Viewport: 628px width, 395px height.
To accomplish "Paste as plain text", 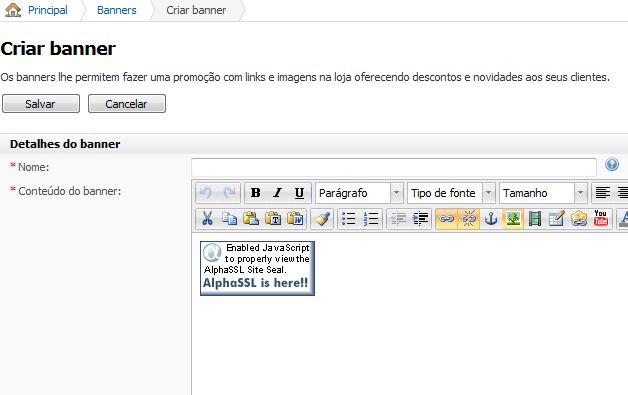I will coord(273,219).
